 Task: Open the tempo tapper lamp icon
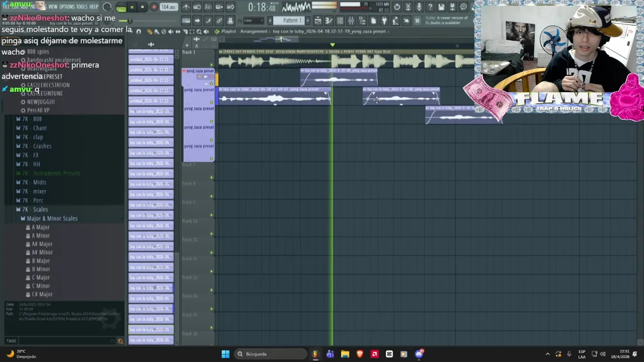[x=395, y=21]
